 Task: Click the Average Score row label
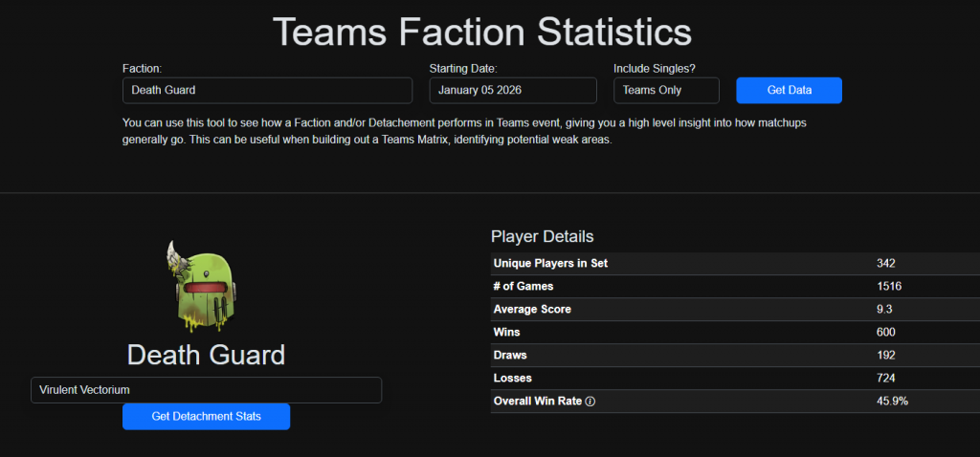(x=531, y=310)
